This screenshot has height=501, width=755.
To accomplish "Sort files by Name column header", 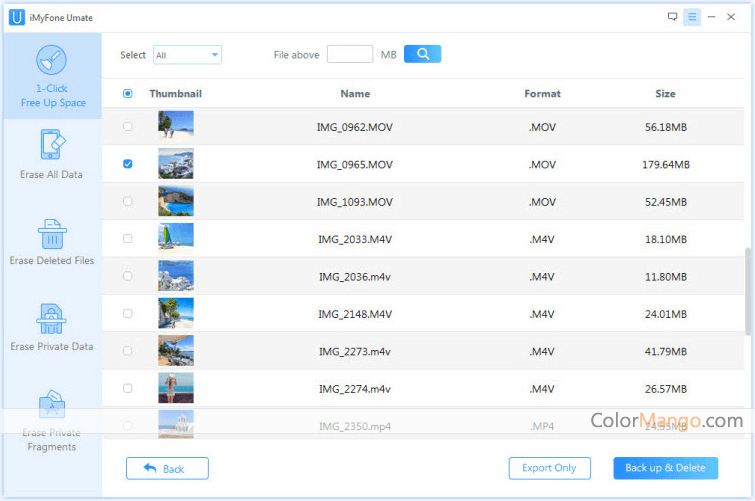I will [x=354, y=94].
